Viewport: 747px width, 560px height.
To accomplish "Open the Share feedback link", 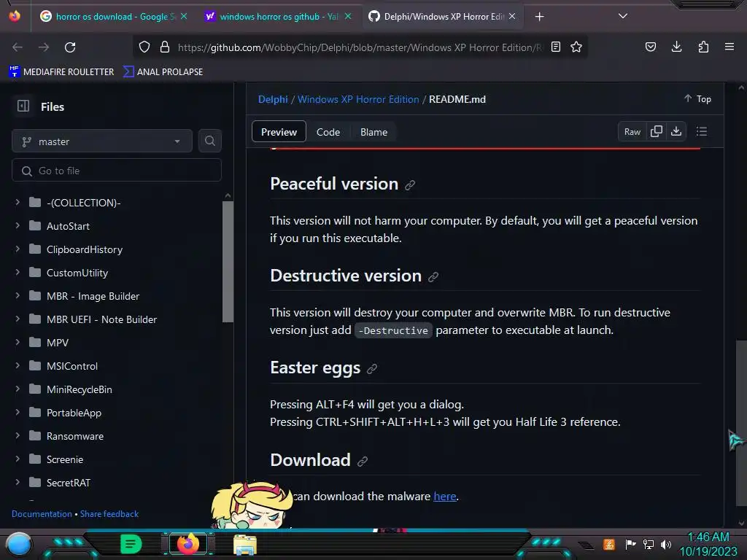I will 109,514.
